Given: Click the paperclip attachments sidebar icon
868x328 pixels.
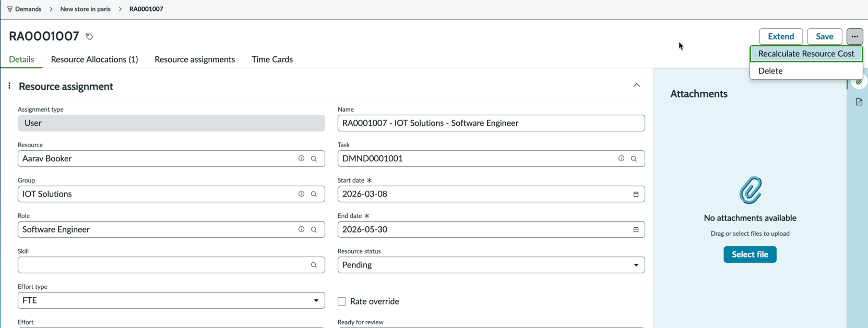Looking at the screenshot, I should pyautogui.click(x=859, y=82).
